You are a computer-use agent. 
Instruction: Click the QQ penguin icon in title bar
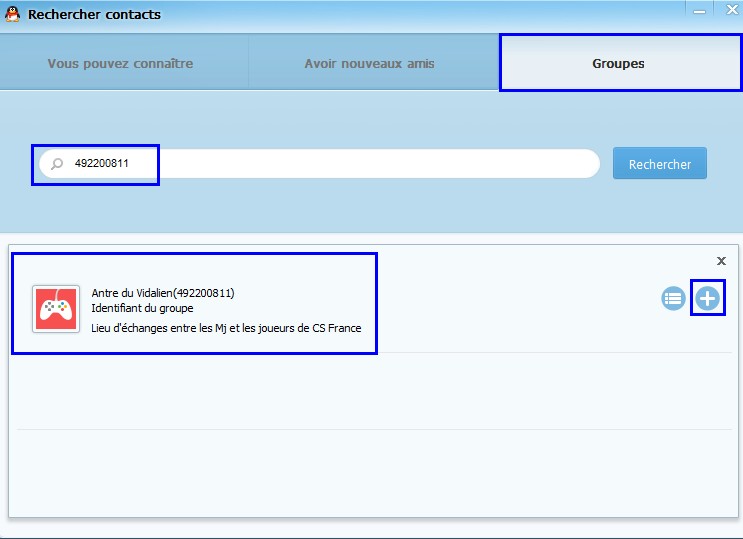[x=13, y=14]
